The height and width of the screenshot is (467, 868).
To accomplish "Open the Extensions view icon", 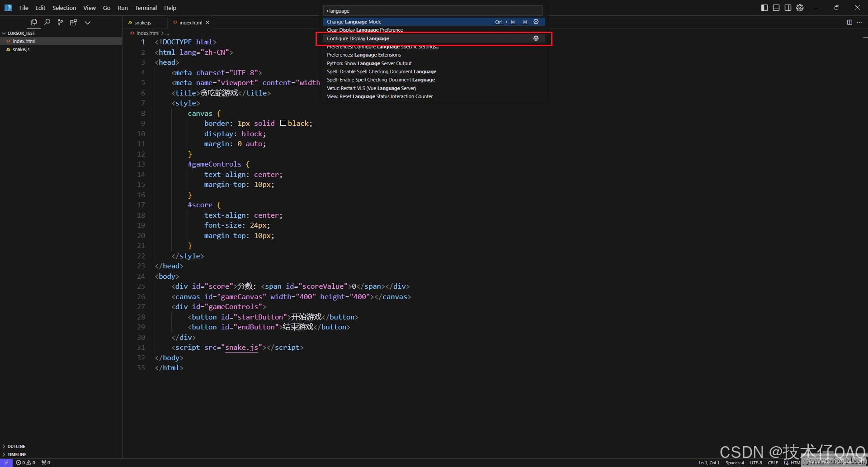I will (73, 22).
